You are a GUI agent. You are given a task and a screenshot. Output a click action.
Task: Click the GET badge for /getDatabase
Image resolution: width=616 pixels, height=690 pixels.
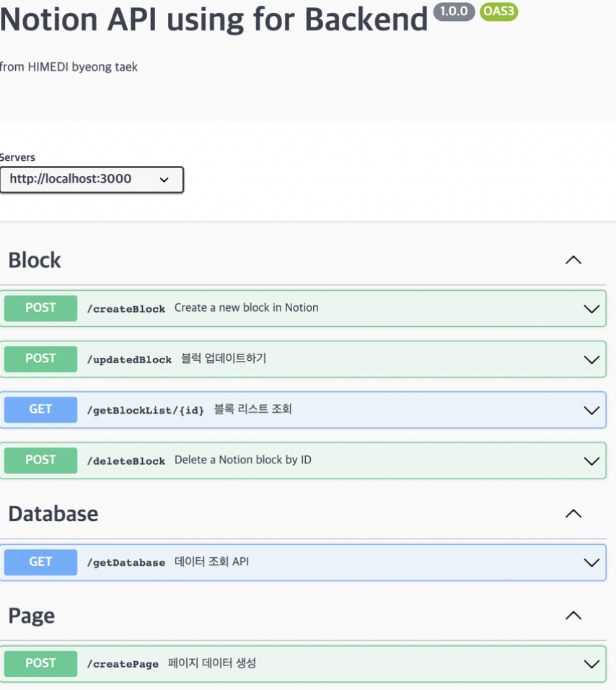coord(40,562)
